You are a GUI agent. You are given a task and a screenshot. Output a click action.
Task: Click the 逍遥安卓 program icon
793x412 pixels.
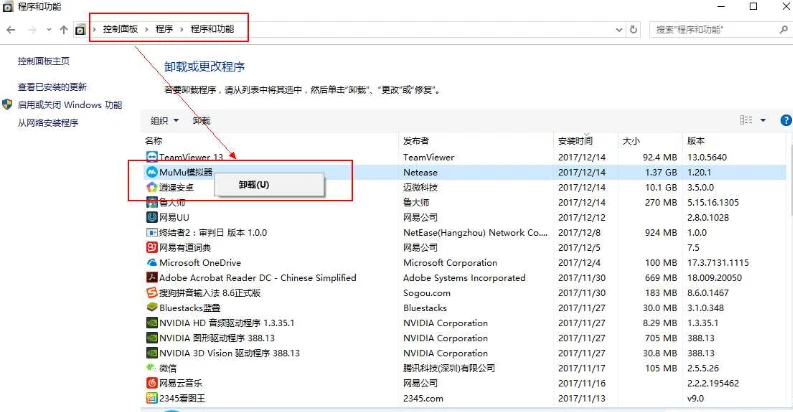[x=152, y=187]
